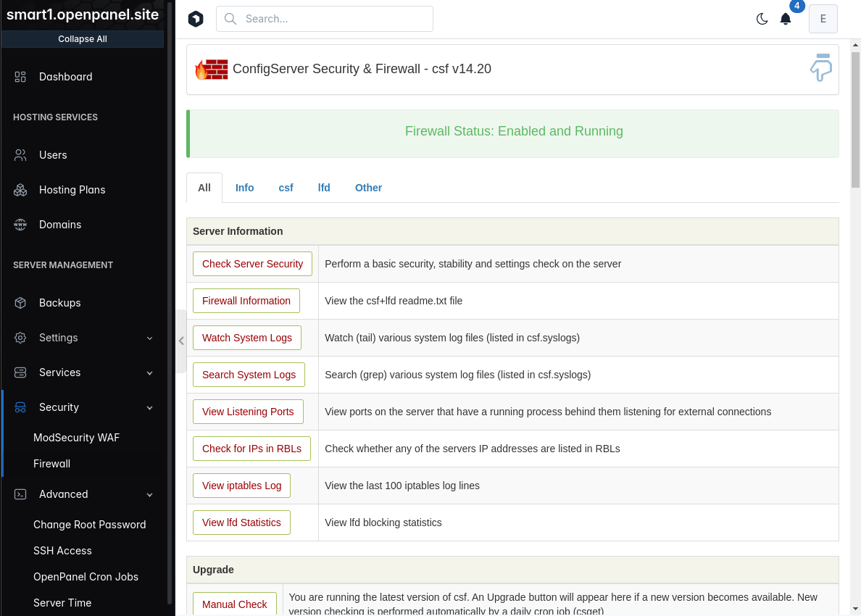Click into the Search input field
861x616 pixels.
tap(325, 20)
